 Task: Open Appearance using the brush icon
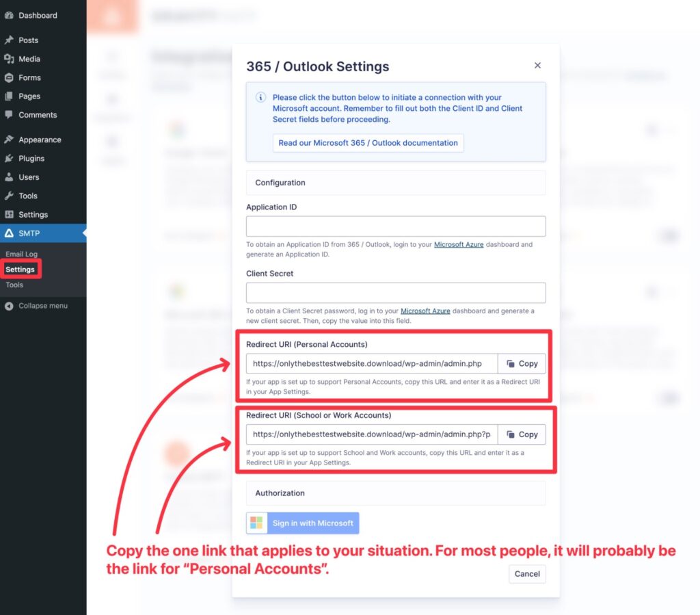pos(10,140)
